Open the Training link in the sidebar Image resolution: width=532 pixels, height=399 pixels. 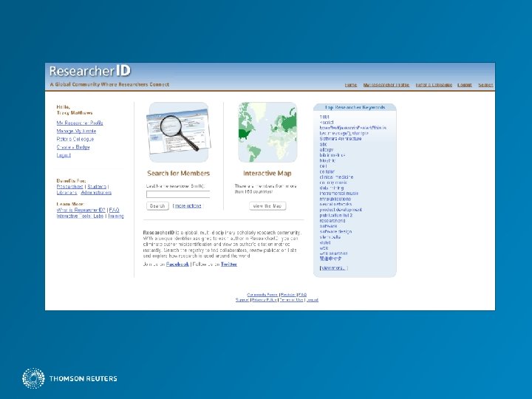(x=116, y=216)
